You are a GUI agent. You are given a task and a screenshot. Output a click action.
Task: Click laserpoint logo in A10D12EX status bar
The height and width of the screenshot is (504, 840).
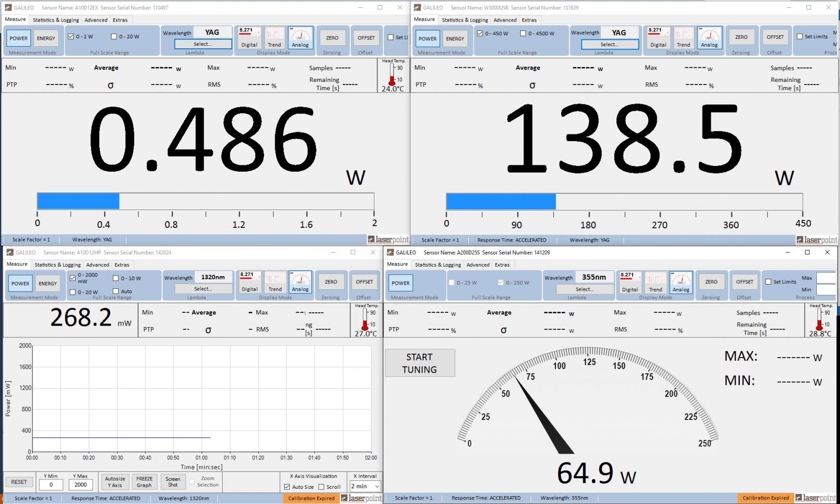tap(388, 239)
